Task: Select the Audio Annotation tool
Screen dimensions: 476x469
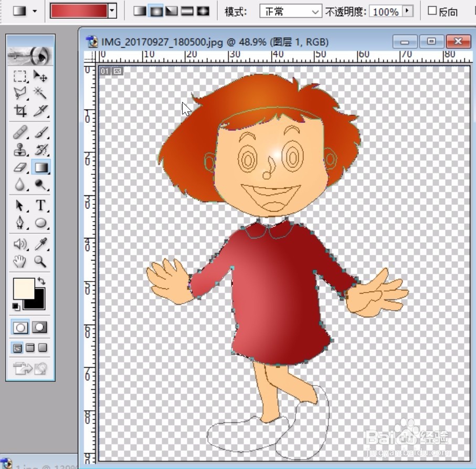Action: click(x=20, y=244)
